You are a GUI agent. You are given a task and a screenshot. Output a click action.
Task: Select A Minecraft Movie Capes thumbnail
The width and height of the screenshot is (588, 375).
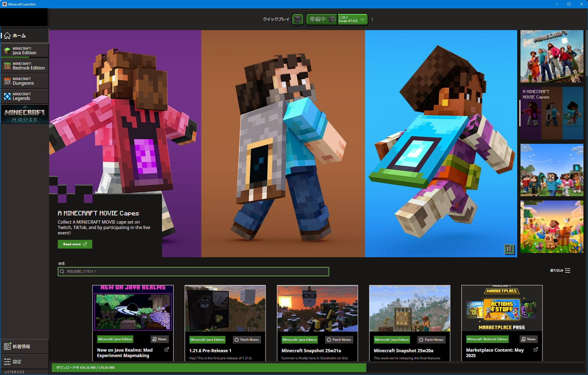click(552, 113)
